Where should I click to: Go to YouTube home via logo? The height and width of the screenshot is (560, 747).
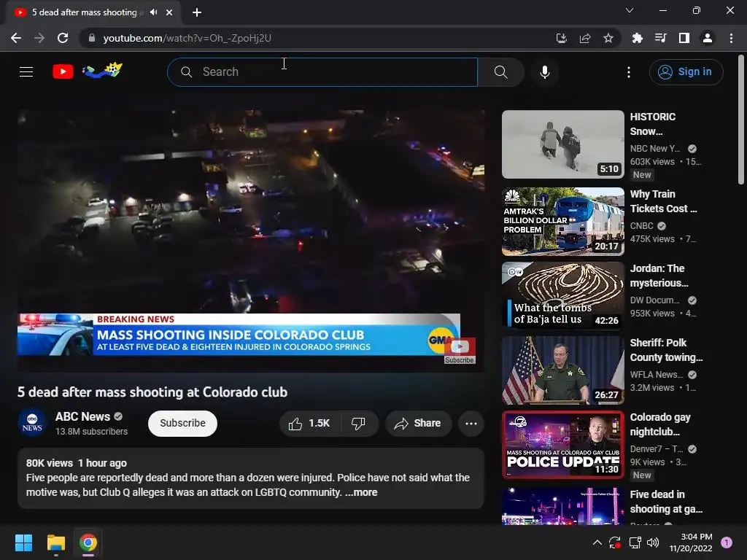[63, 71]
